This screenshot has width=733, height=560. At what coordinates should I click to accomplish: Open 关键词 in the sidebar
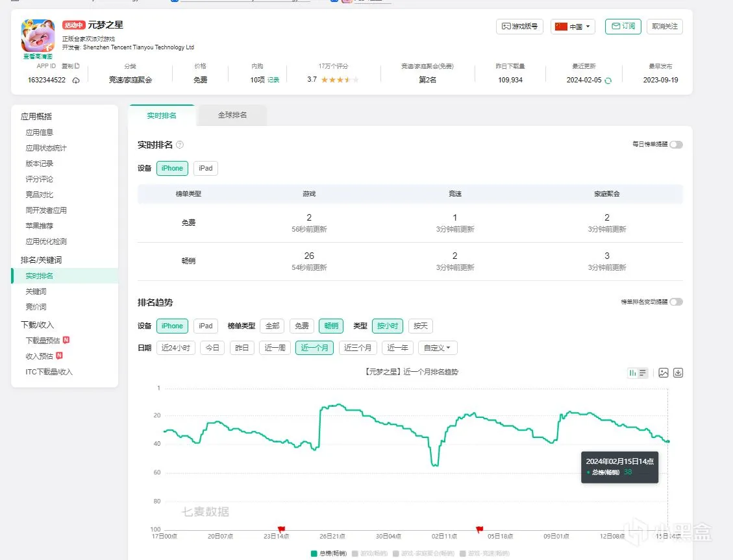pyautogui.click(x=36, y=291)
